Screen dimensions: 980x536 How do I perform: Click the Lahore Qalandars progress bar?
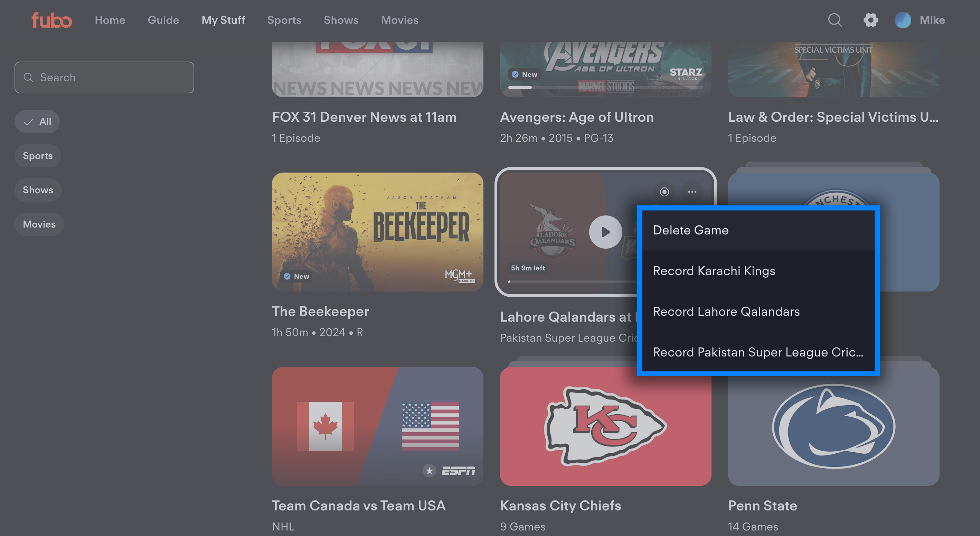(x=573, y=282)
